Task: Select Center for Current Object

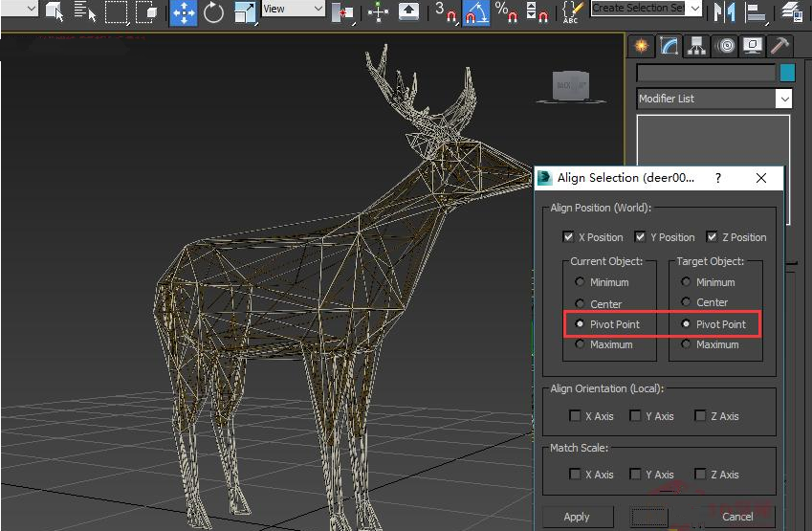Action: click(580, 303)
